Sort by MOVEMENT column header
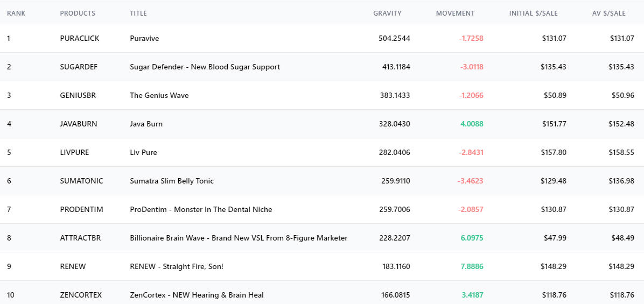The image size is (644, 304). [455, 13]
